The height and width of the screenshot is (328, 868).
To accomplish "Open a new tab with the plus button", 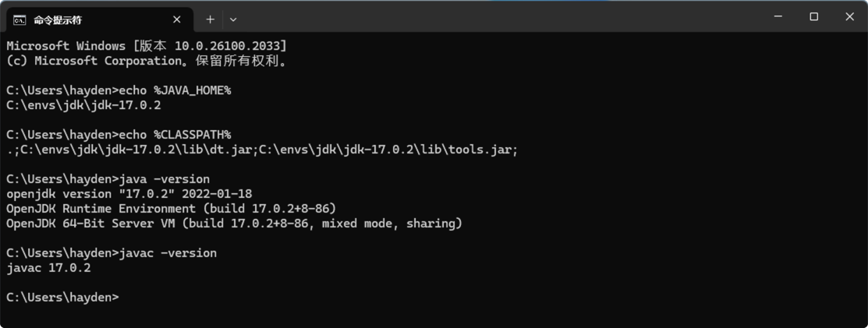I will pyautogui.click(x=210, y=19).
